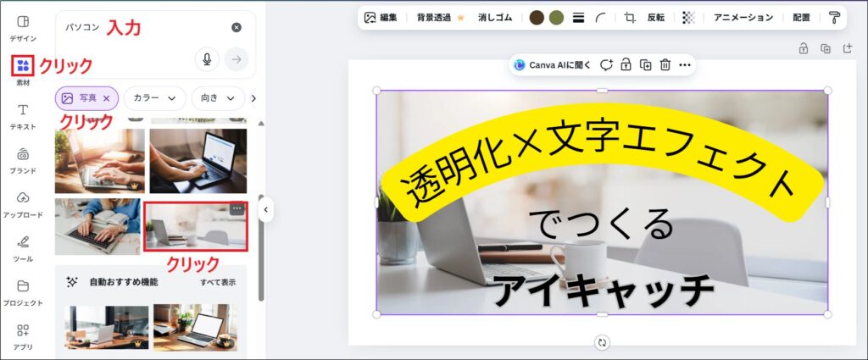Select the white desk laptop with chair photo

pos(196,226)
